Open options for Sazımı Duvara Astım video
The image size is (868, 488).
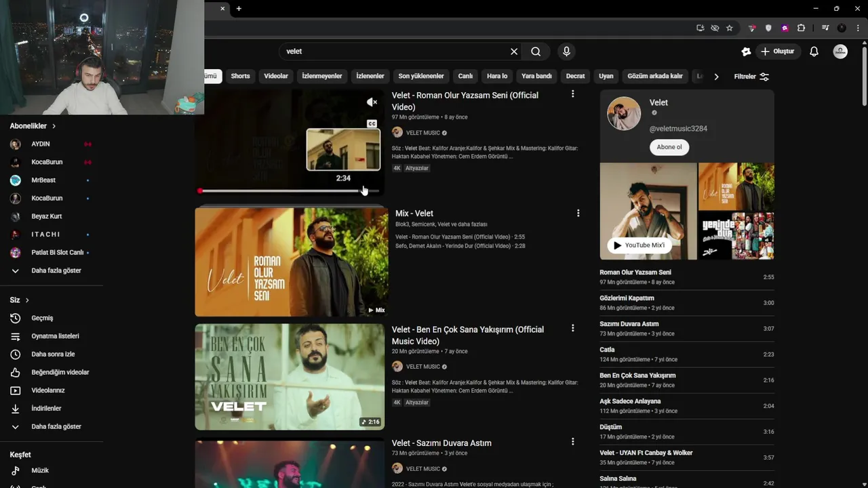[x=572, y=441]
